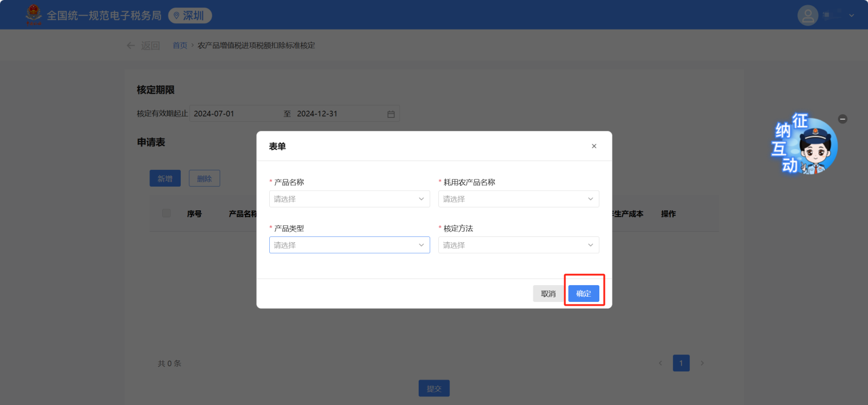The height and width of the screenshot is (405, 868).
Task: Click the 新增 button
Action: (165, 178)
